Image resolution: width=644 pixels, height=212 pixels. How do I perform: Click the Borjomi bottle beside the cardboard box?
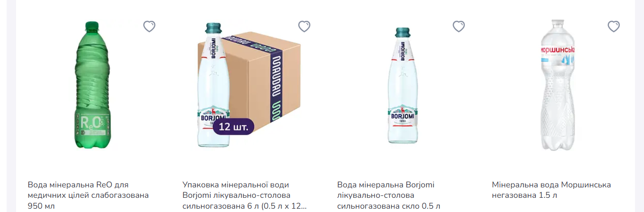[x=214, y=85]
